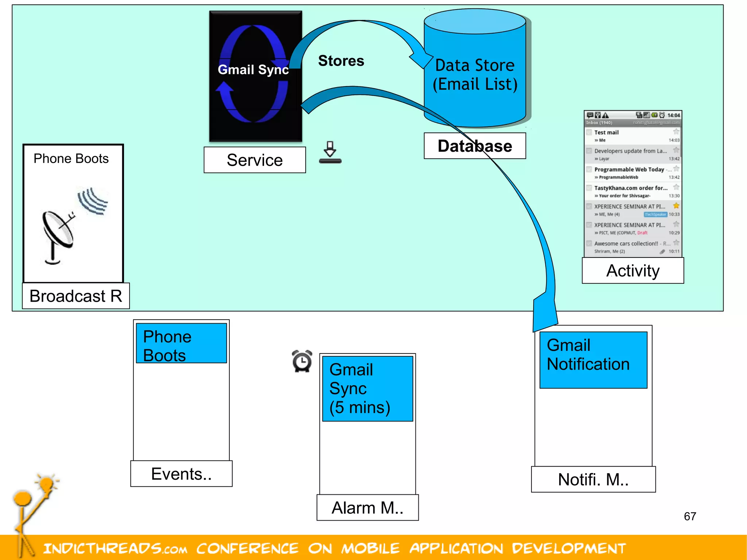Unstar the gold-starred XPERIENCE SEMINAR email
Viewport: 747px width, 560px height.
(676, 206)
